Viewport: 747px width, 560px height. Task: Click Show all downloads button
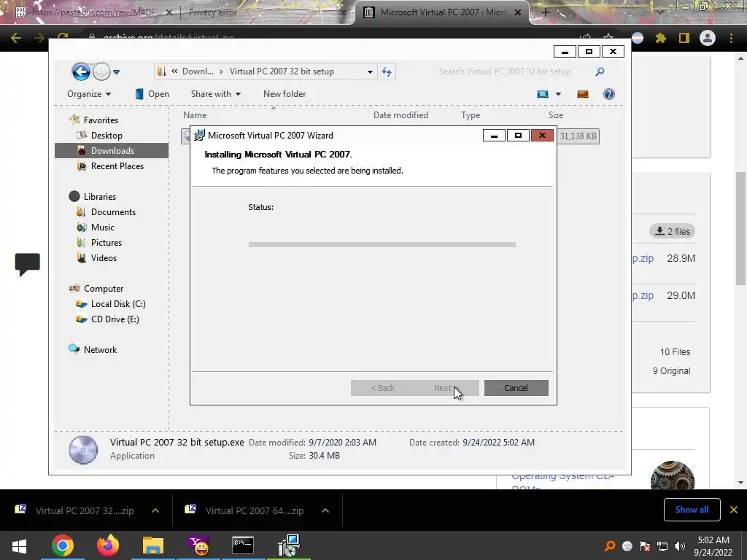tap(692, 510)
